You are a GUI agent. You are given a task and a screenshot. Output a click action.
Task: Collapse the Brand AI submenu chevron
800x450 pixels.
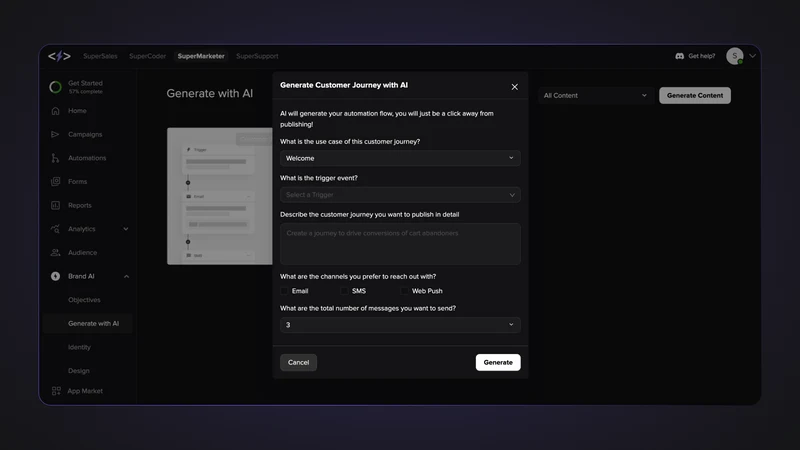click(x=126, y=277)
